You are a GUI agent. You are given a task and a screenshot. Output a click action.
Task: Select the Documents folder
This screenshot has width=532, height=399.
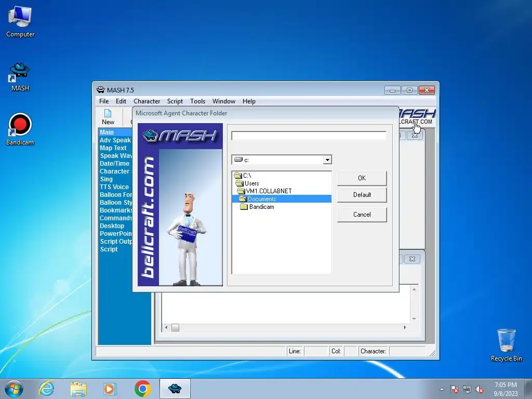(282, 199)
